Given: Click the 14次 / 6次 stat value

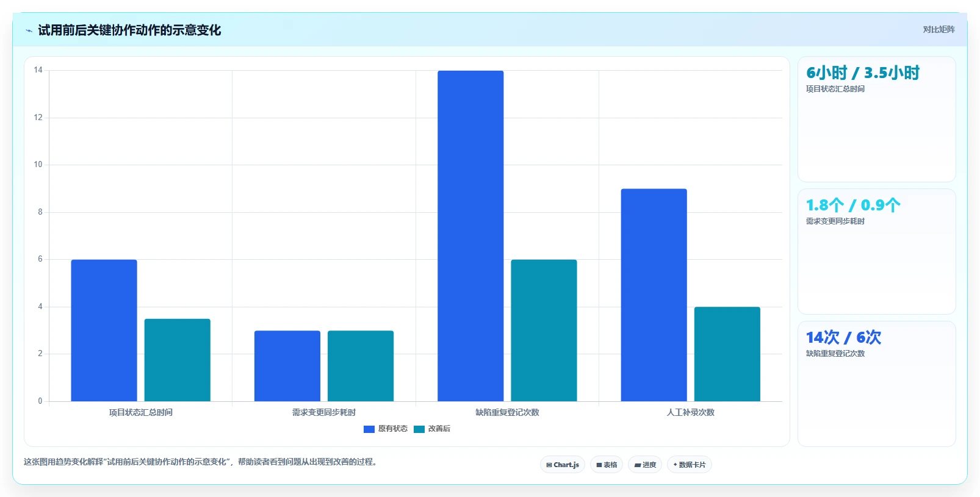Looking at the screenshot, I should pyautogui.click(x=843, y=338).
